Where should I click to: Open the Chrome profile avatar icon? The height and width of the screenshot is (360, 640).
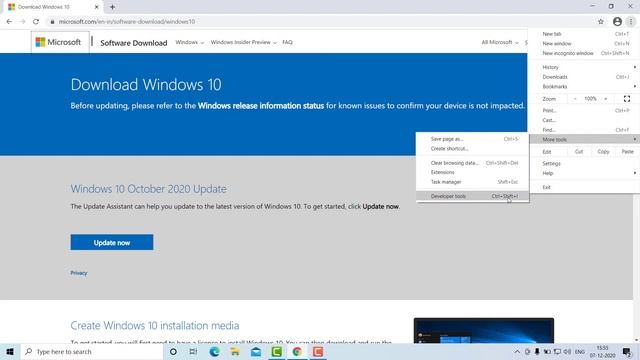point(617,22)
